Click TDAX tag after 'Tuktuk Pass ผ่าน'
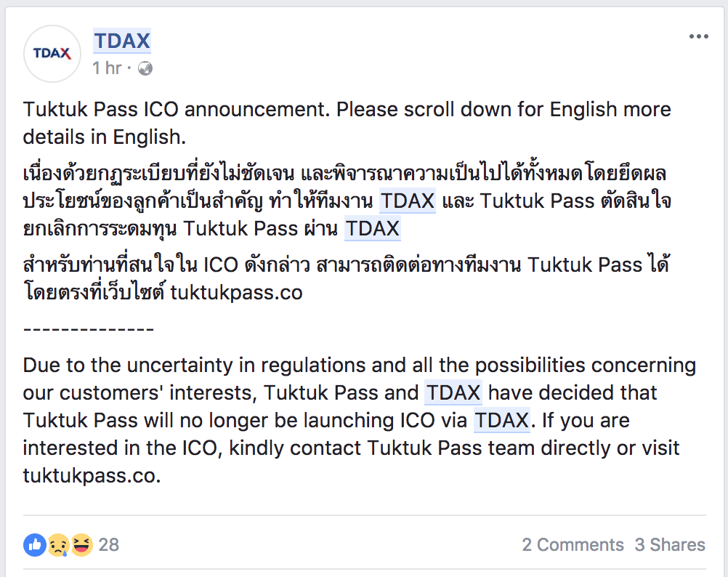Screen dimensions: 728x577 (372, 229)
